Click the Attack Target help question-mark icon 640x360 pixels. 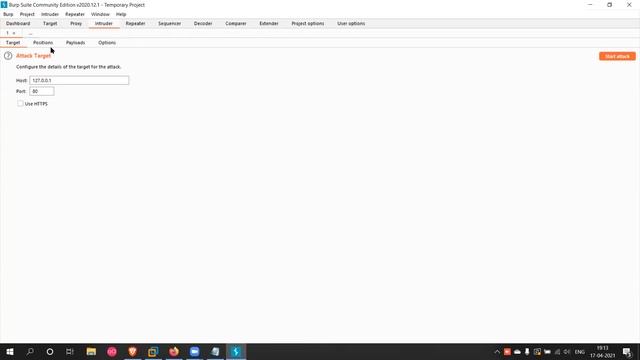pyautogui.click(x=8, y=56)
